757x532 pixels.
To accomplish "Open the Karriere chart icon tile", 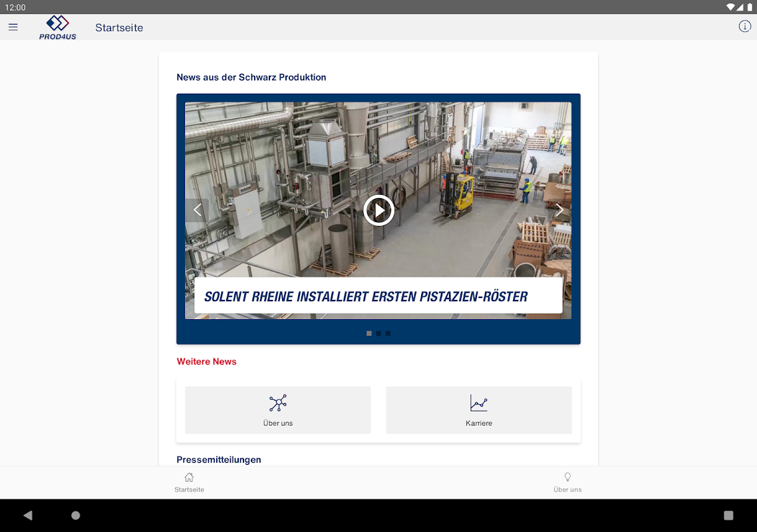I will click(479, 410).
